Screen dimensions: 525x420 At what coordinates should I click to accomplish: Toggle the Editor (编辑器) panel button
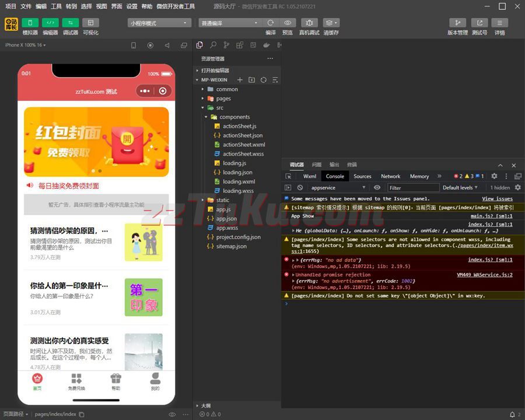click(50, 23)
